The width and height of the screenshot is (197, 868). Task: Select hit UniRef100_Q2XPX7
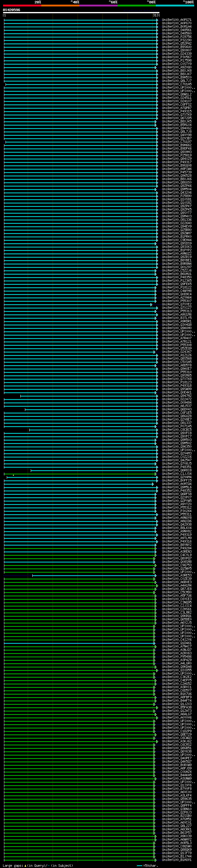pyautogui.click(x=176, y=497)
